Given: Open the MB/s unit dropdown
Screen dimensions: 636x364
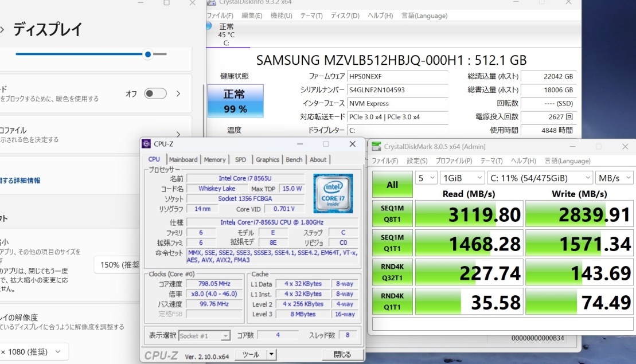Looking at the screenshot, I should (614, 178).
